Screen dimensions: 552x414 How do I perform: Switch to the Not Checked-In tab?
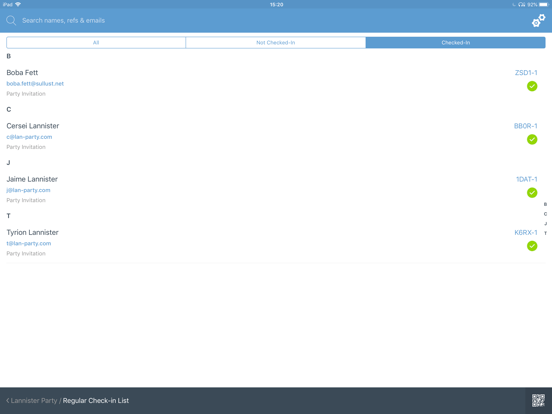click(x=276, y=43)
